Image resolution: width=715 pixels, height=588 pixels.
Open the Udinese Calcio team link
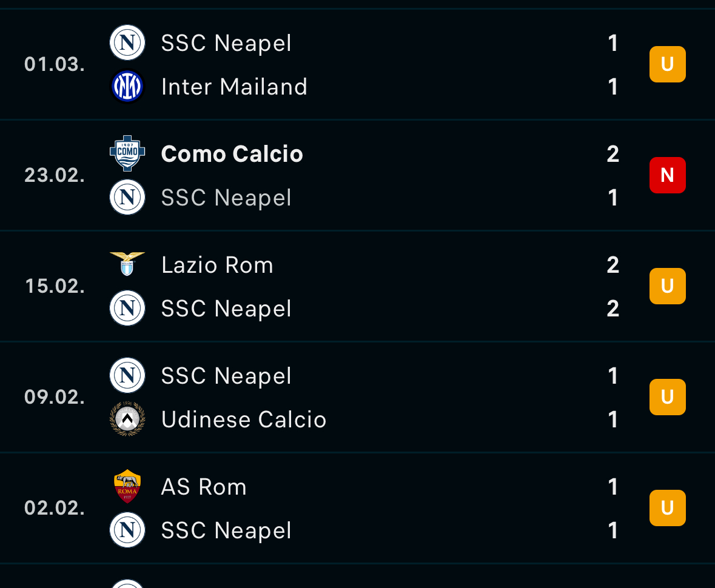[x=244, y=419]
